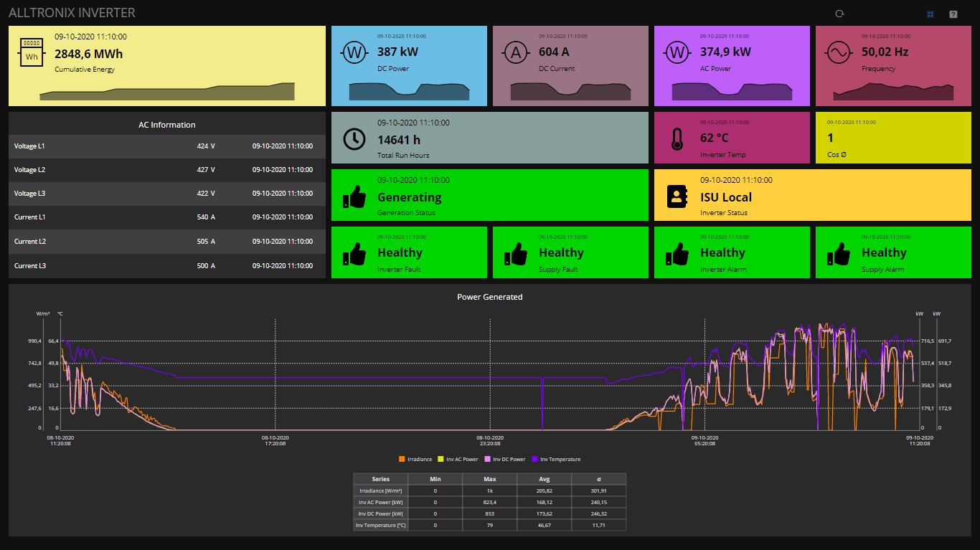Click the thumbs-up icon on Inverter Fault
The height and width of the screenshot is (550, 980).
pos(354,253)
